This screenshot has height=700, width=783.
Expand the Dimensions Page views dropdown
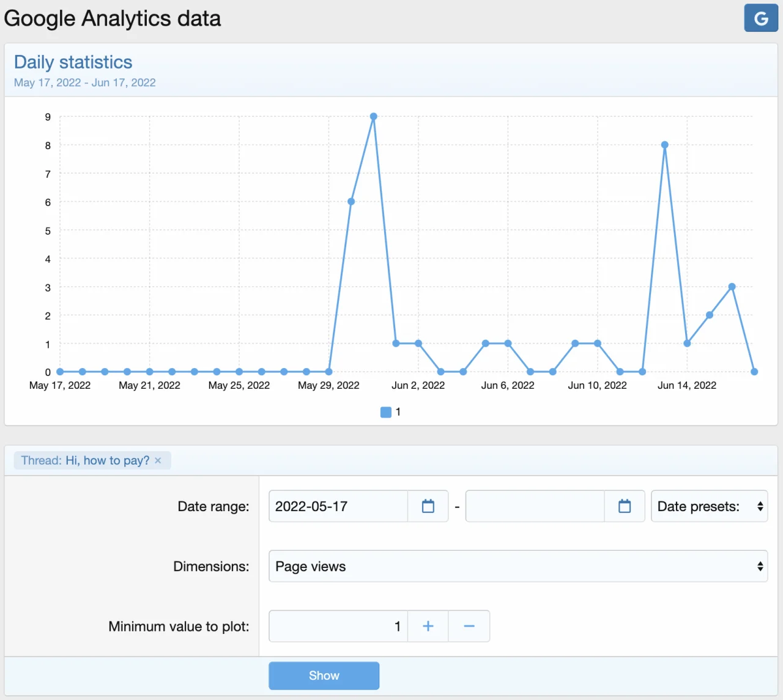[518, 566]
